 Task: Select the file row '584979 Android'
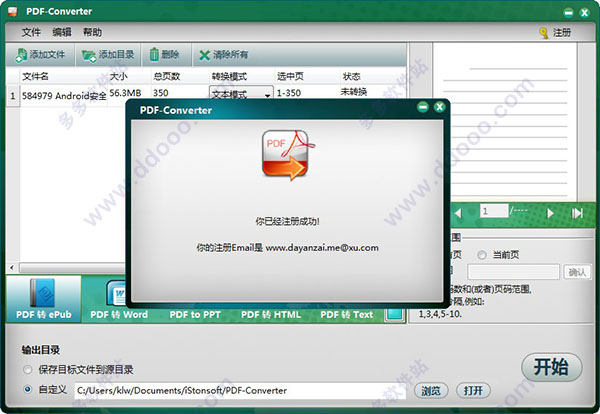64,96
